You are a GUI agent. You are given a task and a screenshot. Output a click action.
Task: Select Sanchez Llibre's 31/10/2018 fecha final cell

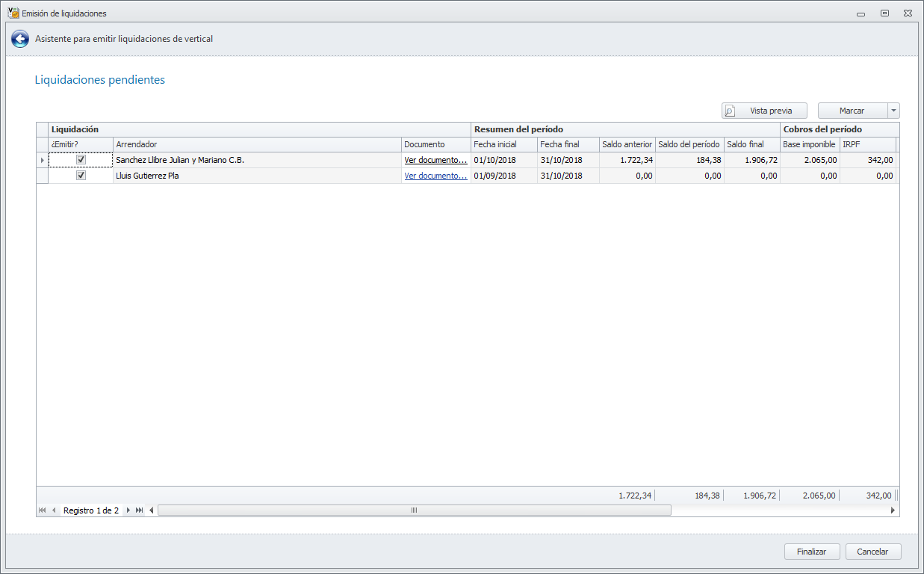click(568, 160)
